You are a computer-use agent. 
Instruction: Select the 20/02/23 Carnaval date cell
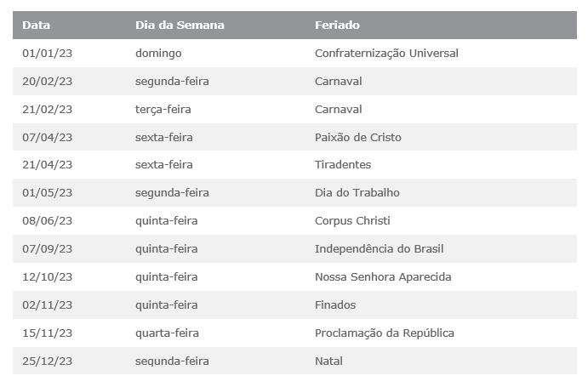48,82
